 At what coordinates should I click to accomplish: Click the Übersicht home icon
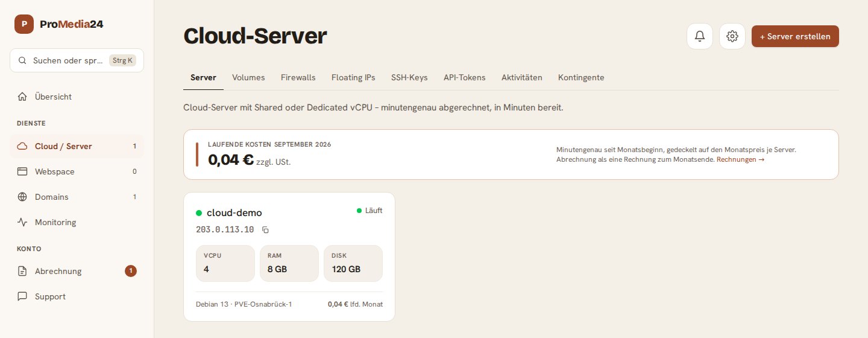22,97
